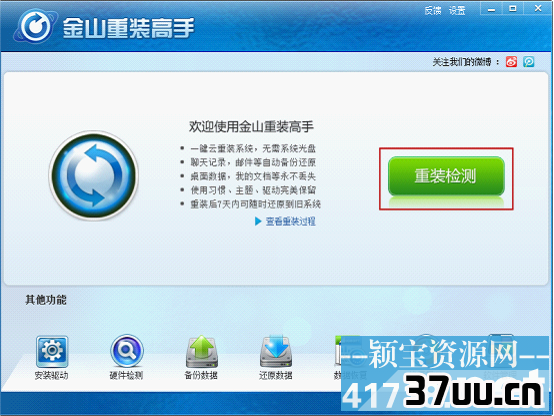Click the 重装后7天内可随时还原到旧系统 line
Screen dimensions: 554x416
click(255, 204)
